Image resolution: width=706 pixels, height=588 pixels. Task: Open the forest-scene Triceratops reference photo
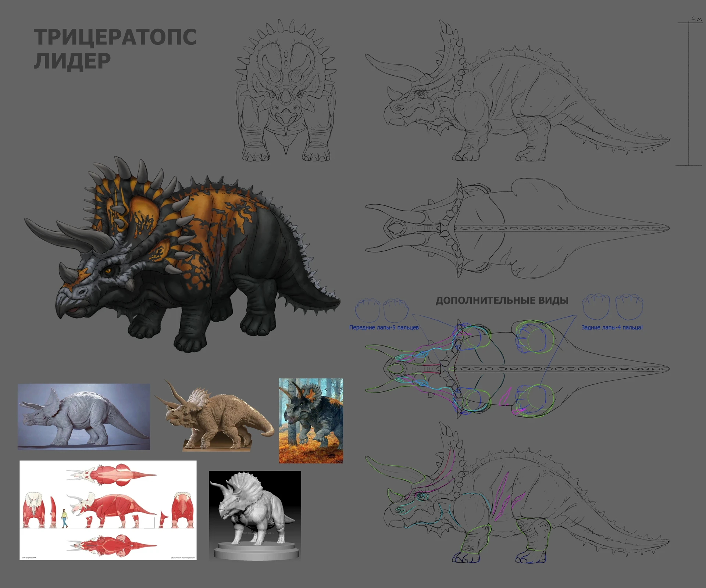tap(311, 419)
